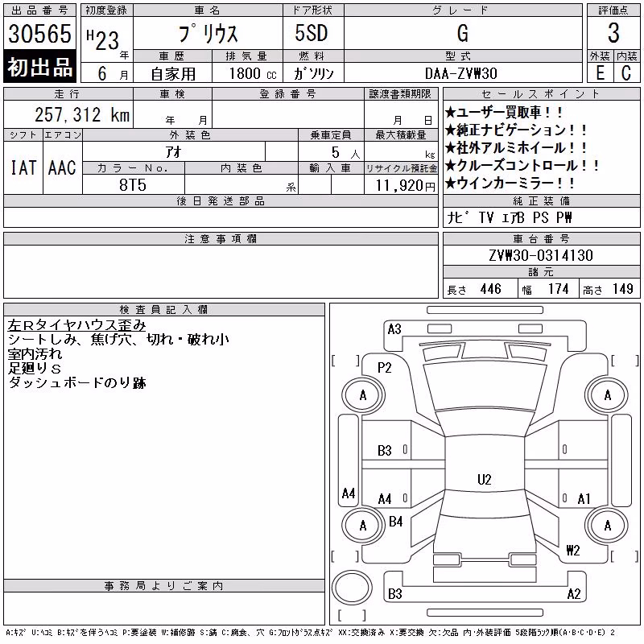Click sales point ウインカーミラー
Screen dimensions: 644x644
[x=510, y=184]
